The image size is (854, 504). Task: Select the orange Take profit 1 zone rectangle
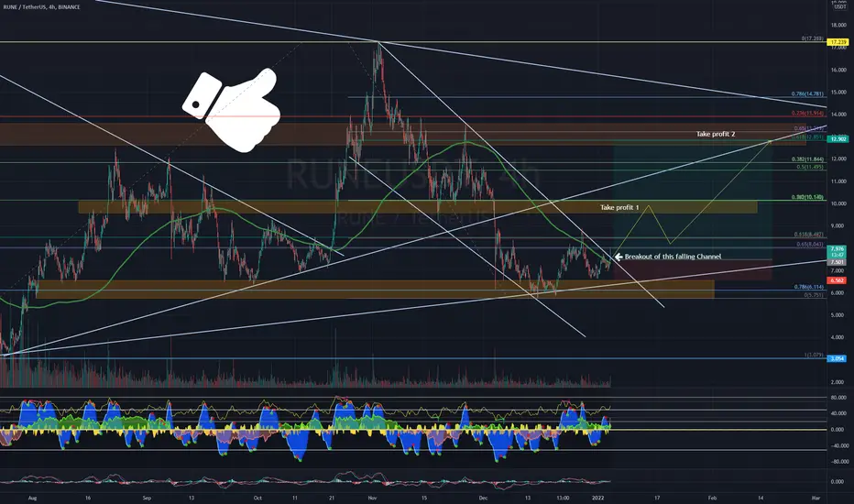click(418, 207)
